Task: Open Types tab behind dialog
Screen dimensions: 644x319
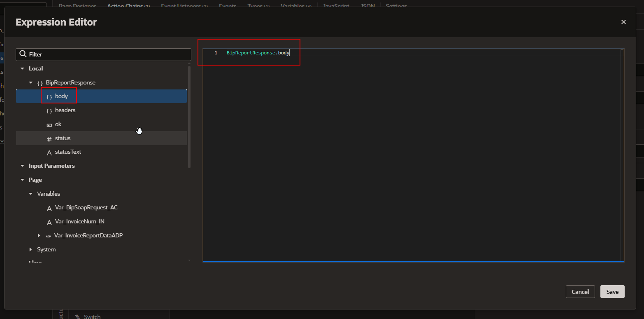Action: click(258, 6)
